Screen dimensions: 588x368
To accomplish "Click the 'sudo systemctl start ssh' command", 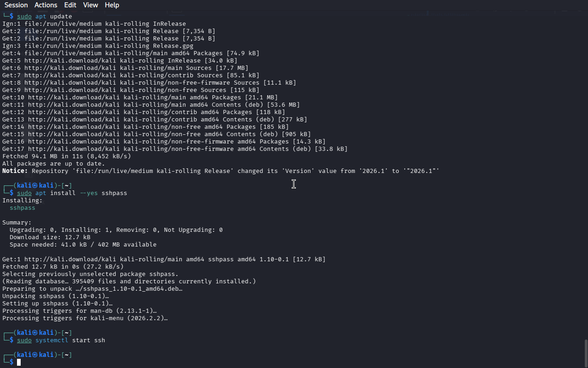I will [x=61, y=340].
